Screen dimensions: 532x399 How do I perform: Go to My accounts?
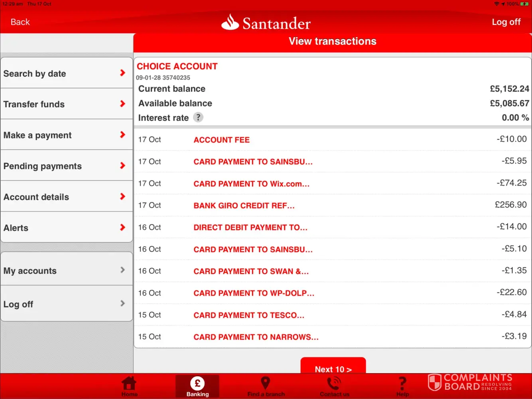[x=67, y=269]
